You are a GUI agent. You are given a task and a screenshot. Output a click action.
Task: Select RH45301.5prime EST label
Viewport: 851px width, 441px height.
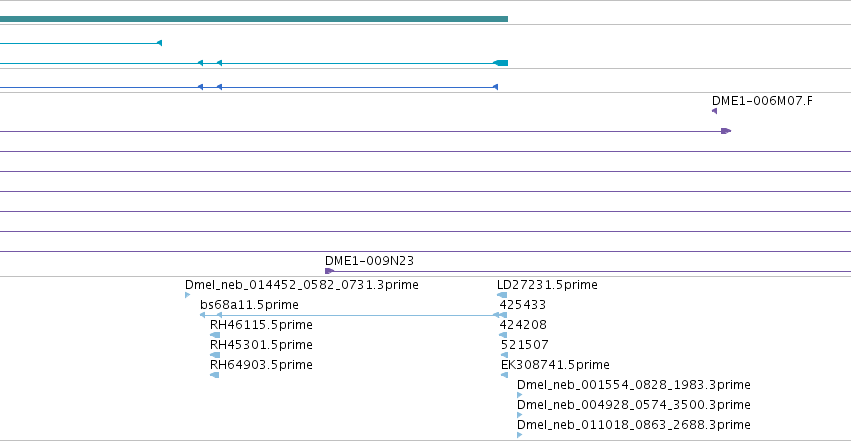[261, 345]
